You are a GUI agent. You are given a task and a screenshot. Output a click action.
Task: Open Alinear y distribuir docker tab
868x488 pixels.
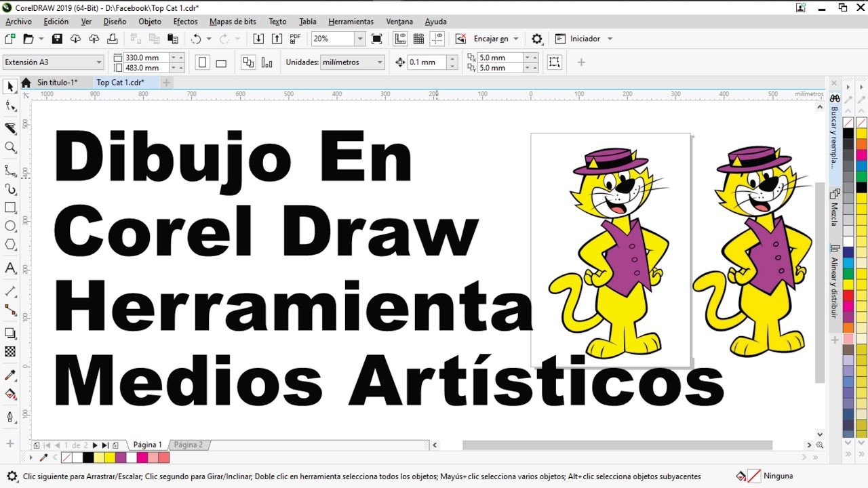pyautogui.click(x=835, y=282)
